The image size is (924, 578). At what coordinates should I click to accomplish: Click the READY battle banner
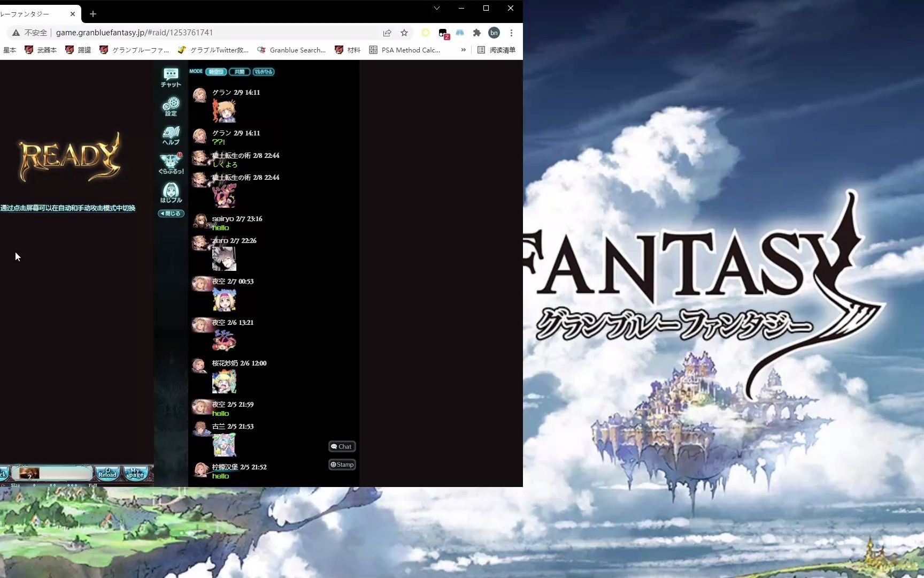click(70, 157)
